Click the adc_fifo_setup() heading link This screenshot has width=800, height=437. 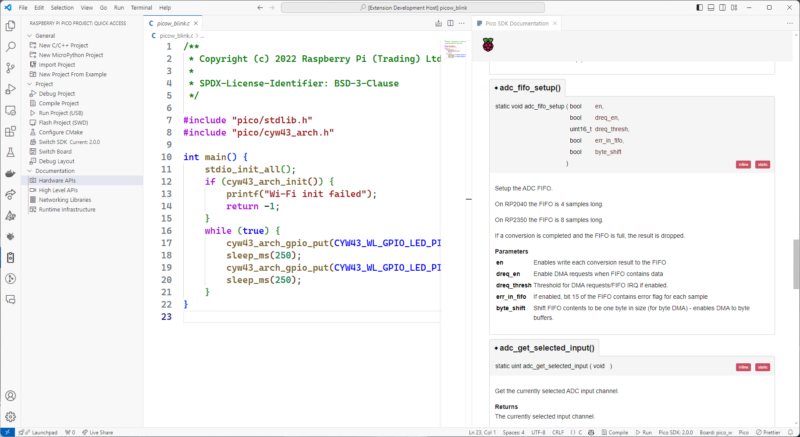530,88
